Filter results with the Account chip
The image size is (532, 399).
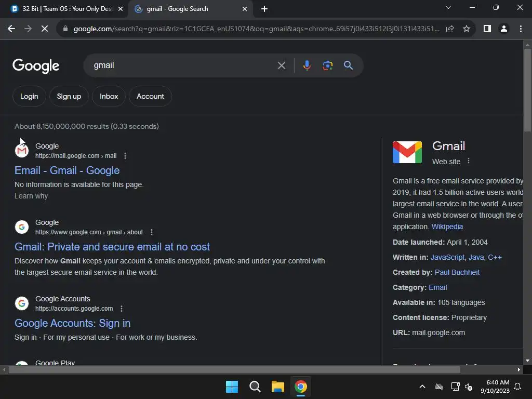(150, 96)
